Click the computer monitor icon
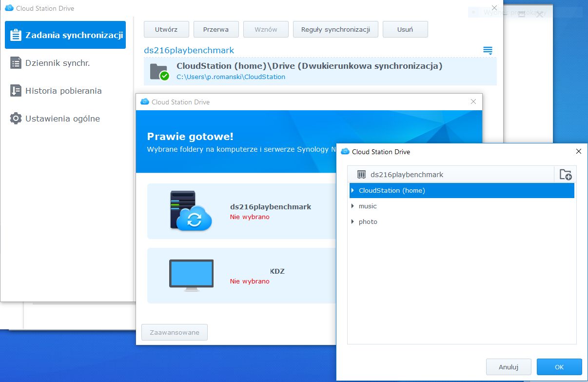588x382 pixels. 191,276
